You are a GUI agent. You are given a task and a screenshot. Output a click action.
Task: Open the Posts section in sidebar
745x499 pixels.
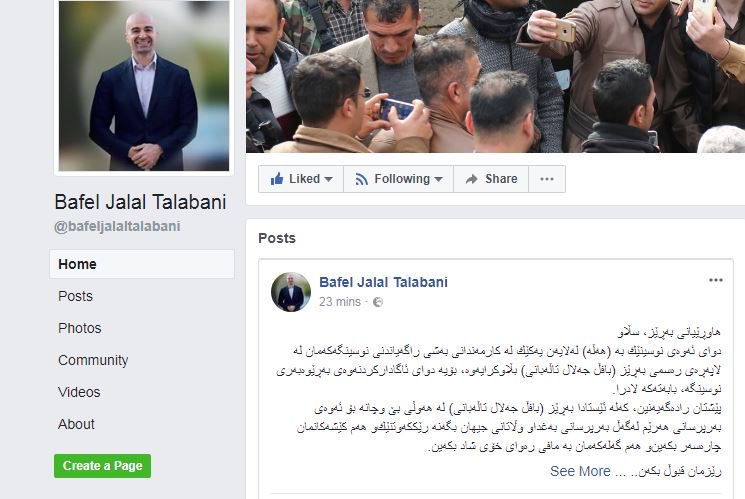pyautogui.click(x=75, y=296)
